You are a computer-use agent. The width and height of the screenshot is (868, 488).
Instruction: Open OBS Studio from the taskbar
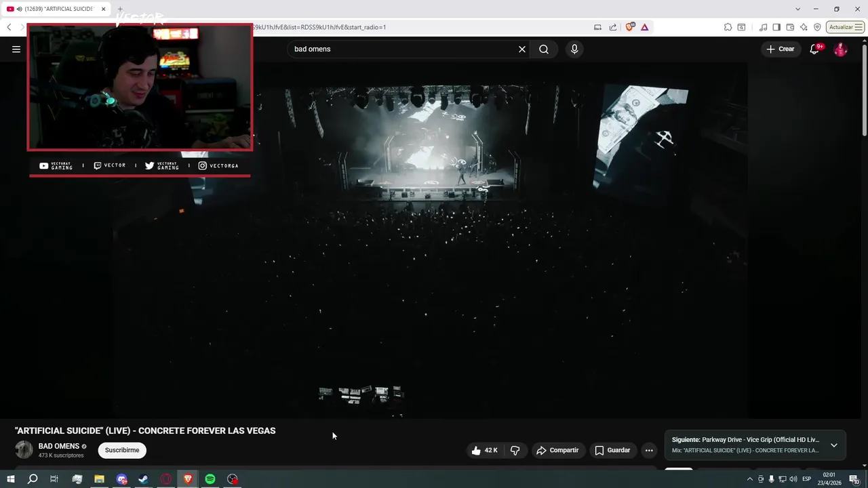pyautogui.click(x=233, y=479)
